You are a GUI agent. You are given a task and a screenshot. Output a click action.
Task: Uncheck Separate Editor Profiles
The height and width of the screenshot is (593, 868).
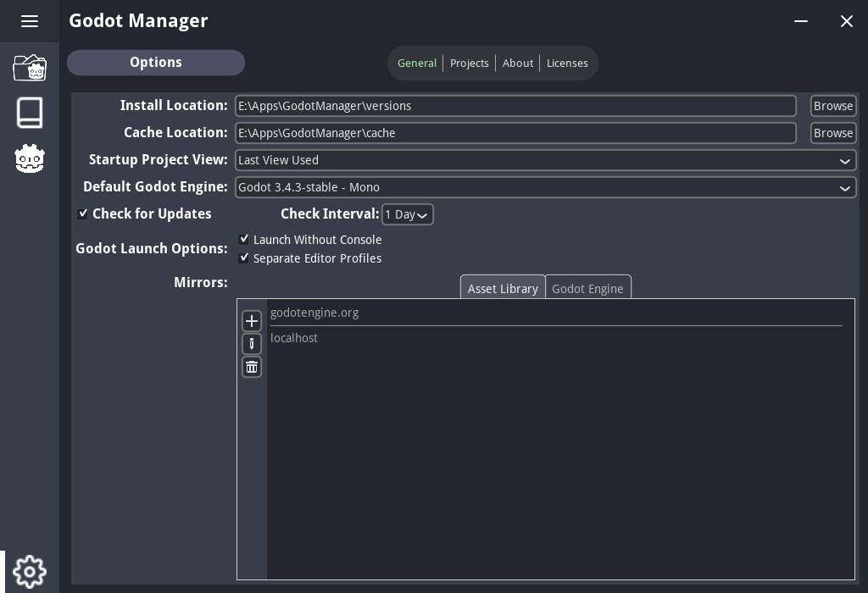(244, 258)
